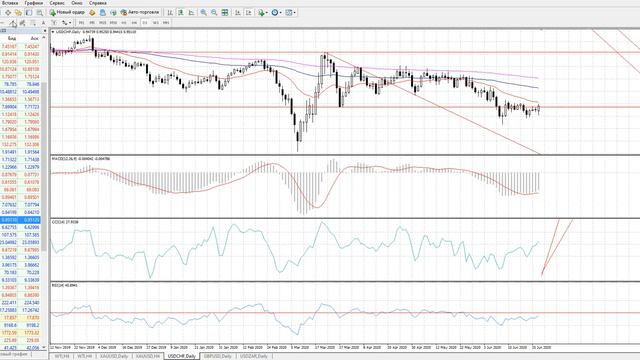This screenshot has width=640, height=360.
Task: Expand the indicators dropdown arrow
Action: click(x=267, y=13)
